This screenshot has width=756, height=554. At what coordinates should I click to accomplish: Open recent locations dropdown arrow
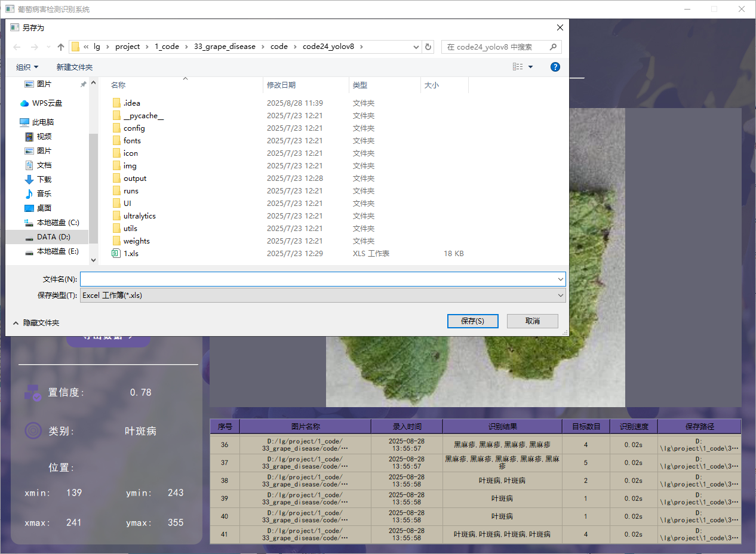point(48,47)
